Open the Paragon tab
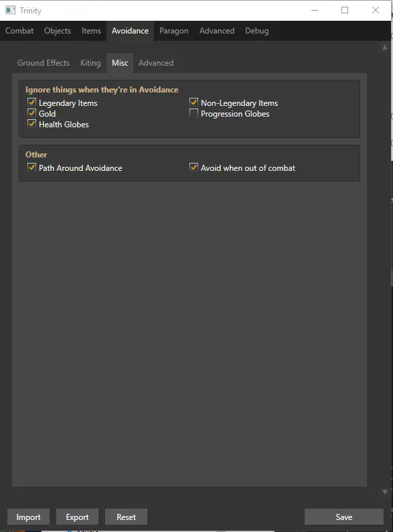 point(173,31)
